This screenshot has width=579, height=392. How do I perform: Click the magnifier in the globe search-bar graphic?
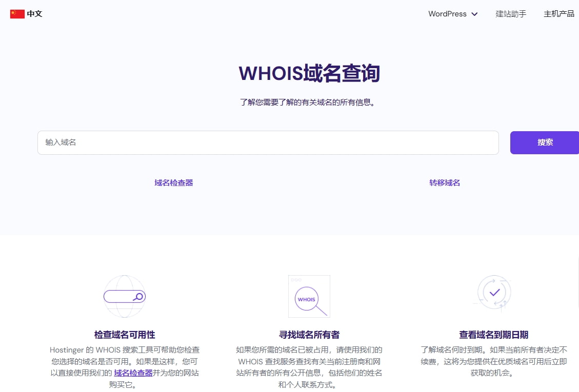click(138, 296)
